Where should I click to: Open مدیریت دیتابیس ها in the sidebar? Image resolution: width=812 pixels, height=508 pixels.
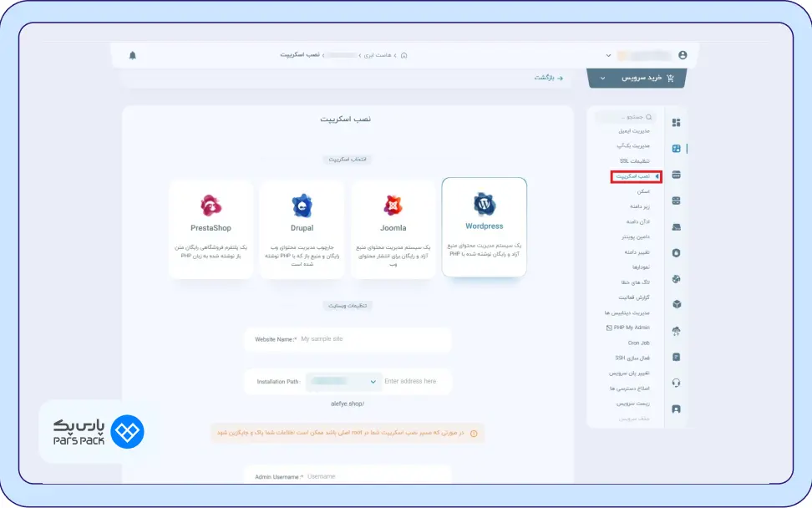pyautogui.click(x=627, y=312)
